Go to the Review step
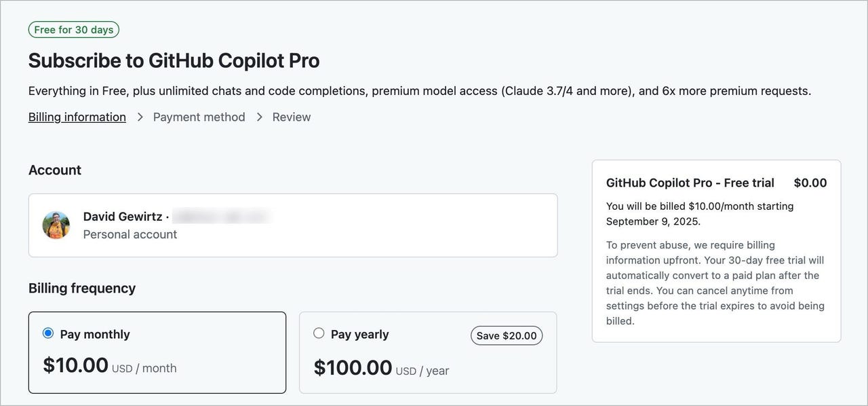868x406 pixels. (292, 117)
